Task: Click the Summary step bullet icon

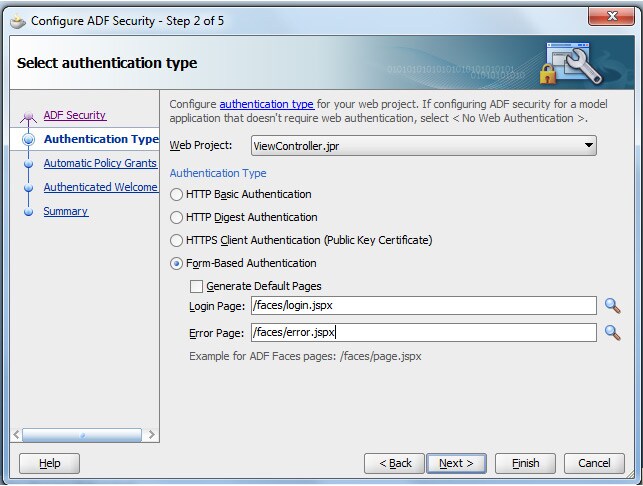Action: (x=28, y=212)
